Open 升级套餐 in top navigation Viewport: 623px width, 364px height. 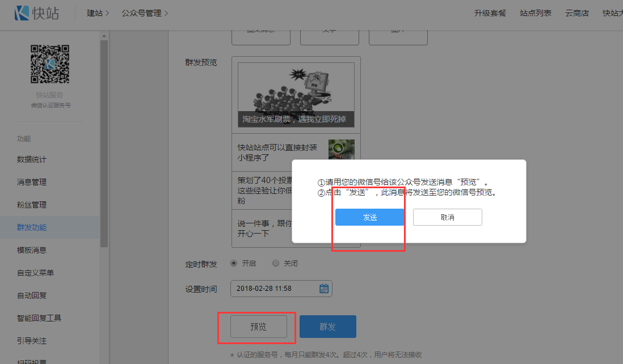pos(490,13)
